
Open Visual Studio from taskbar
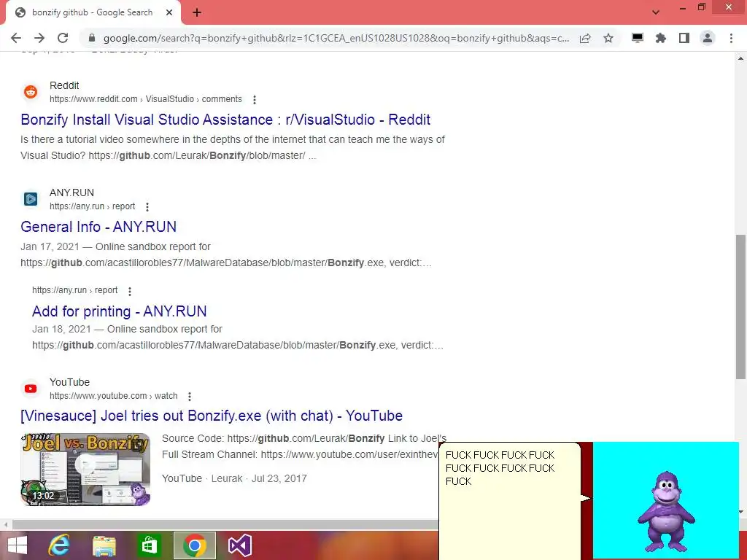[x=239, y=545]
